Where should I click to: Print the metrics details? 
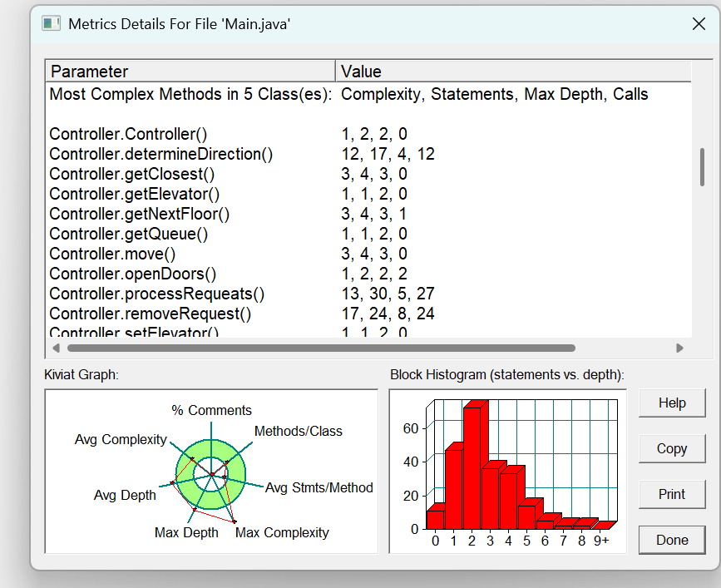[672, 494]
